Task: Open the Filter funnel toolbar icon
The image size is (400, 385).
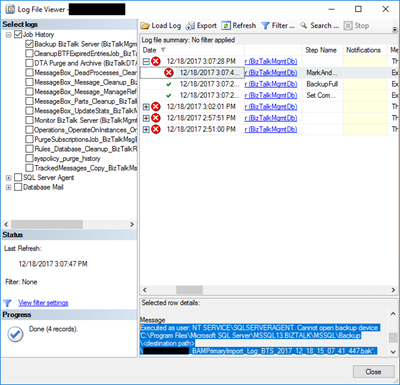Action: click(265, 26)
